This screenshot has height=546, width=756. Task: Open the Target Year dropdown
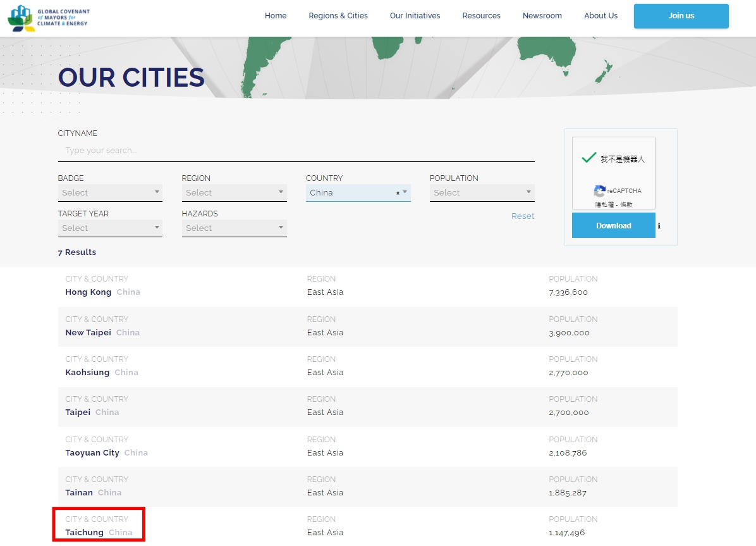click(110, 228)
